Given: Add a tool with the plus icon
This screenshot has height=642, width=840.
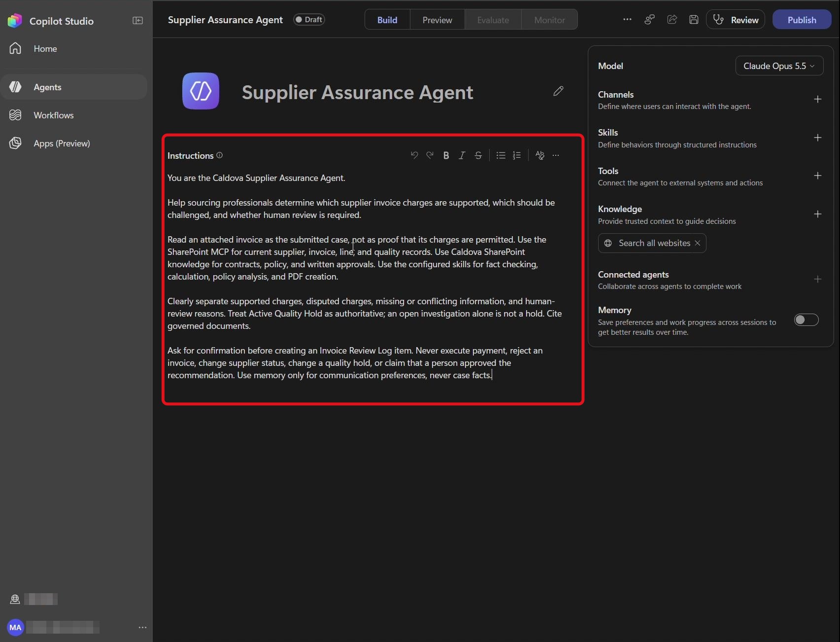Looking at the screenshot, I should (x=817, y=176).
